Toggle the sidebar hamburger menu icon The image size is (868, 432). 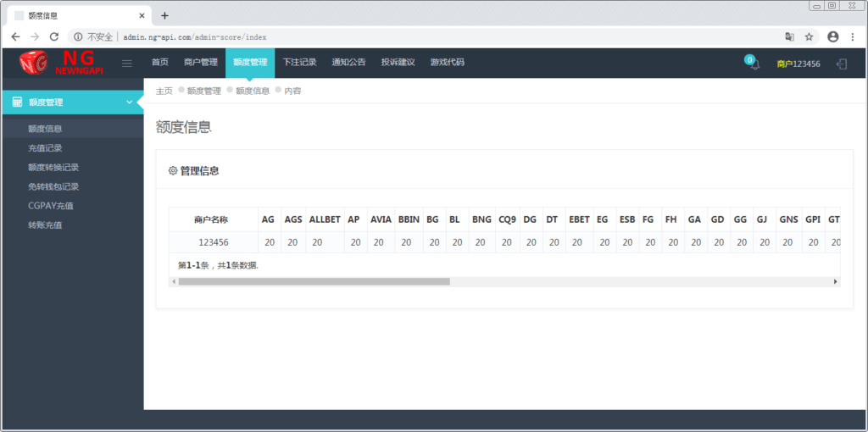(127, 63)
